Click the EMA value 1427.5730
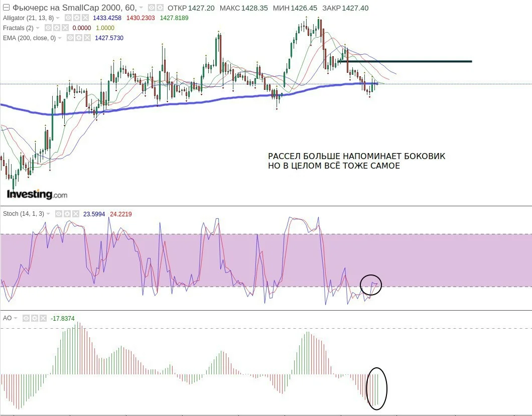Image resolution: width=532 pixels, height=416 pixels. click(x=109, y=38)
